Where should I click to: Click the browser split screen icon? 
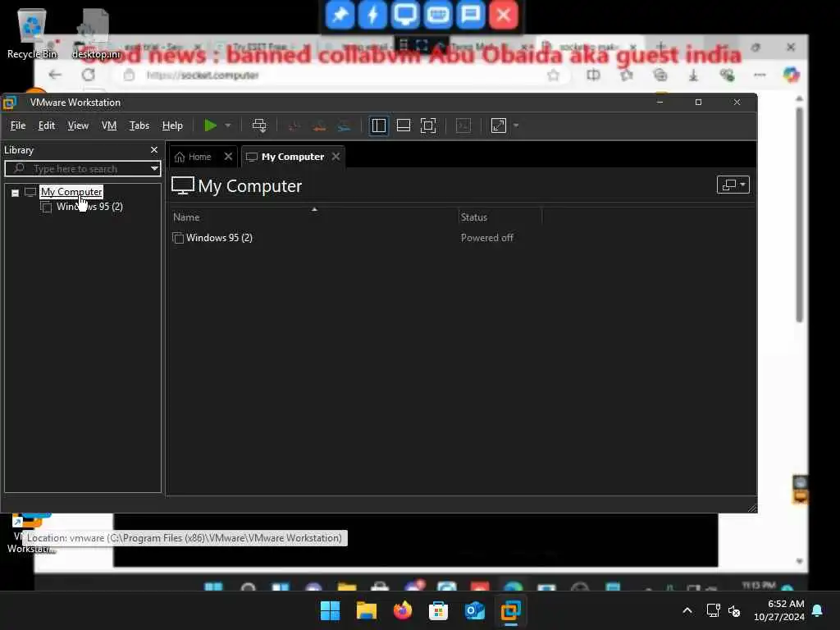pyautogui.click(x=593, y=75)
